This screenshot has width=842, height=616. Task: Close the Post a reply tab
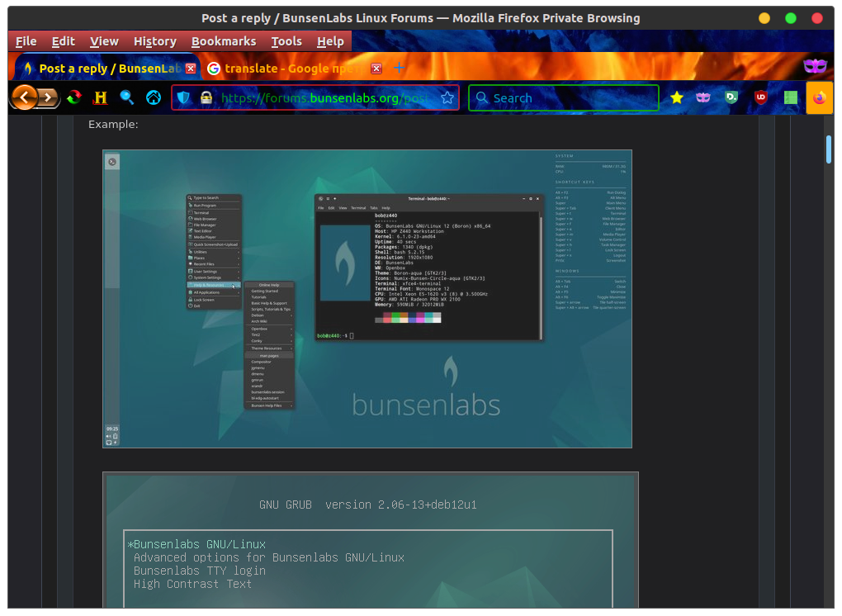pyautogui.click(x=191, y=69)
